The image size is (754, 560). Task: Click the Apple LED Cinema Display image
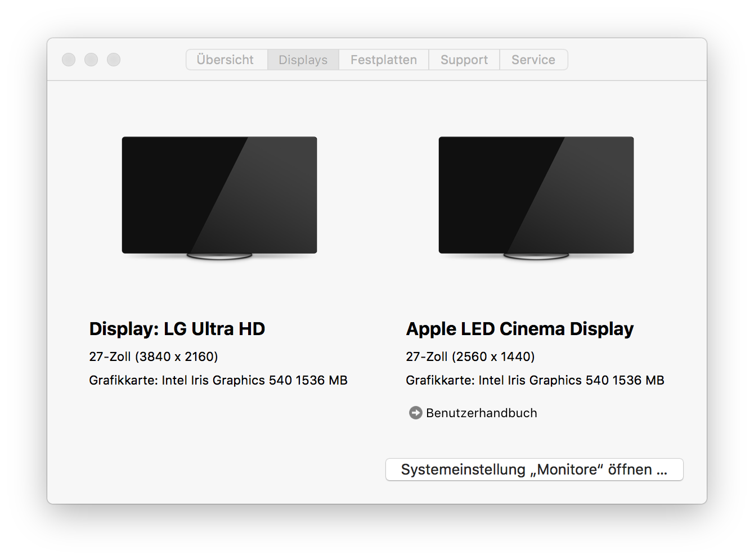(x=536, y=198)
